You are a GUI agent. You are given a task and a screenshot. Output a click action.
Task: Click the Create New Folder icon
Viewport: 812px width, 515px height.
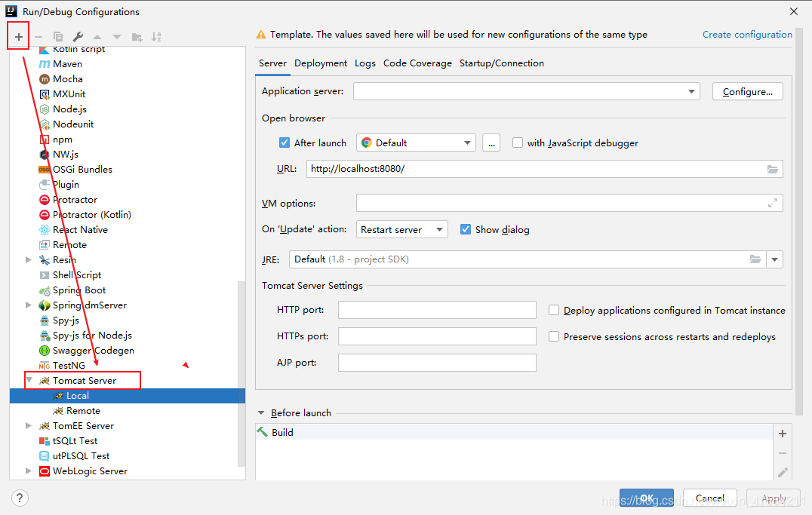click(x=137, y=37)
